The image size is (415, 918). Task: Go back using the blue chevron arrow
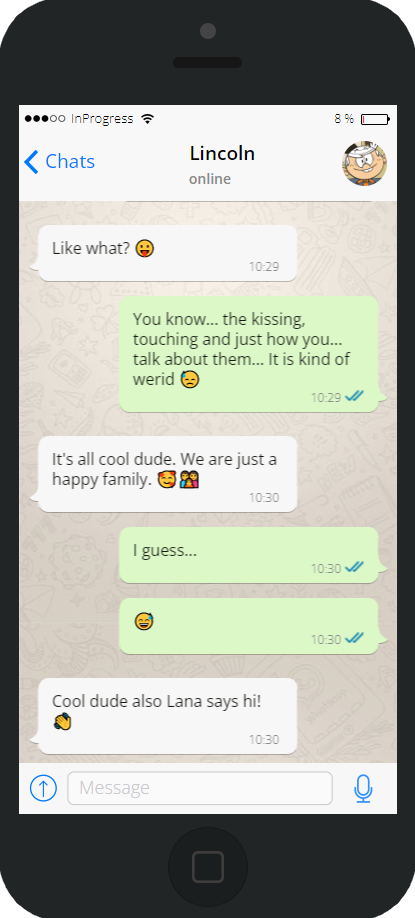31,162
